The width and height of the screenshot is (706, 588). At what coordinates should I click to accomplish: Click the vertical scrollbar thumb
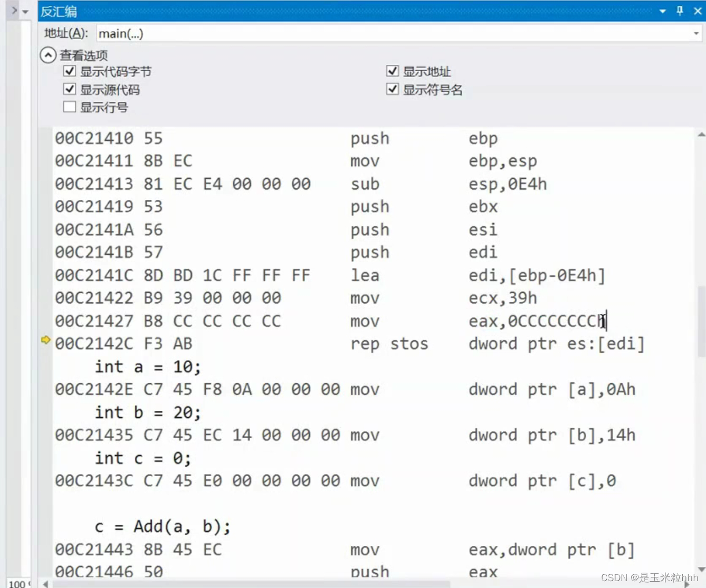pyautogui.click(x=701, y=322)
